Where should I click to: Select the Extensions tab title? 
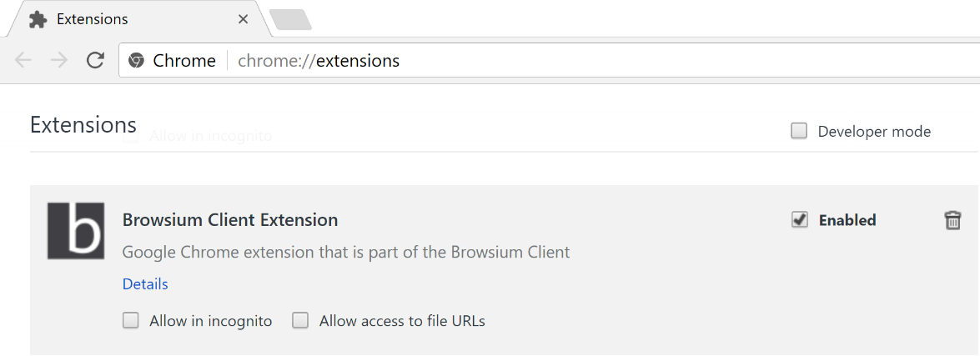point(93,19)
